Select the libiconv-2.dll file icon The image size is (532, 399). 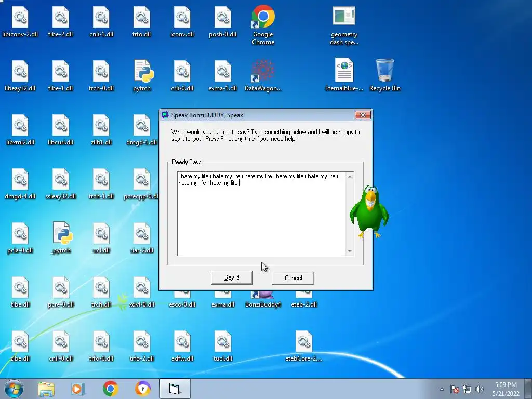(x=20, y=21)
